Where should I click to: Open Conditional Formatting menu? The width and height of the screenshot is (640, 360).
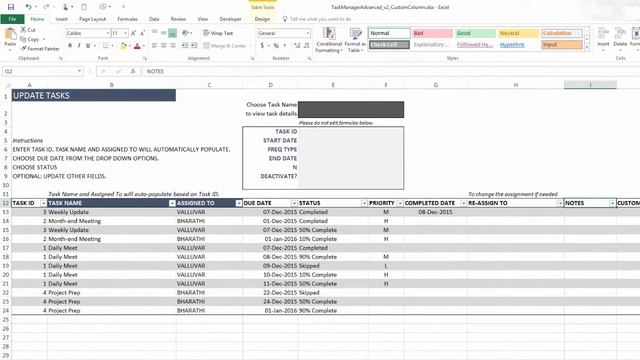329,40
